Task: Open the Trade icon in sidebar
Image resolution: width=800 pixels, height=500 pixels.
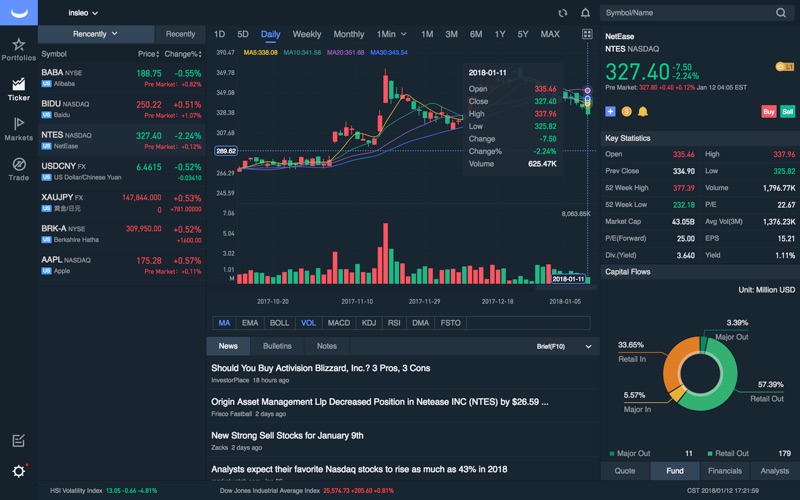Action: 19,164
